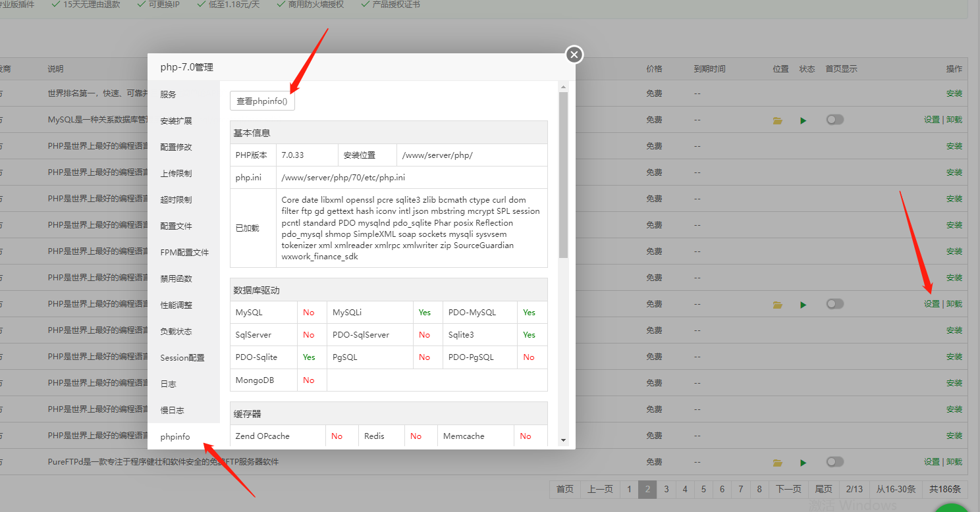Click the 从16-30条 range text
This screenshot has height=512, width=980.
point(896,489)
